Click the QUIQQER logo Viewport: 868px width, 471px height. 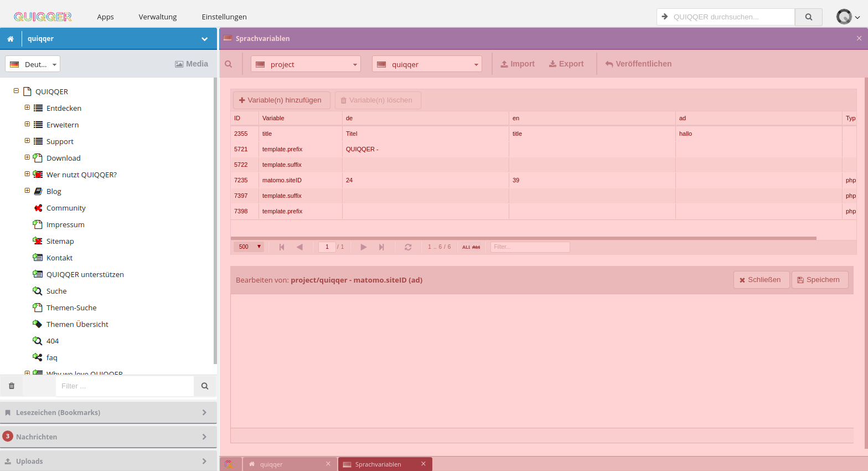(43, 17)
